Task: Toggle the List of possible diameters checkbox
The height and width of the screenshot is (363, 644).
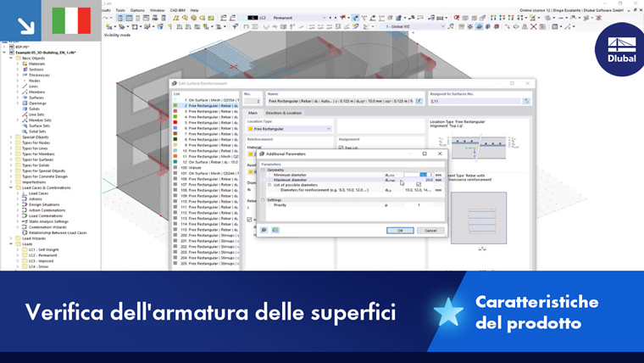Action: click(x=418, y=185)
